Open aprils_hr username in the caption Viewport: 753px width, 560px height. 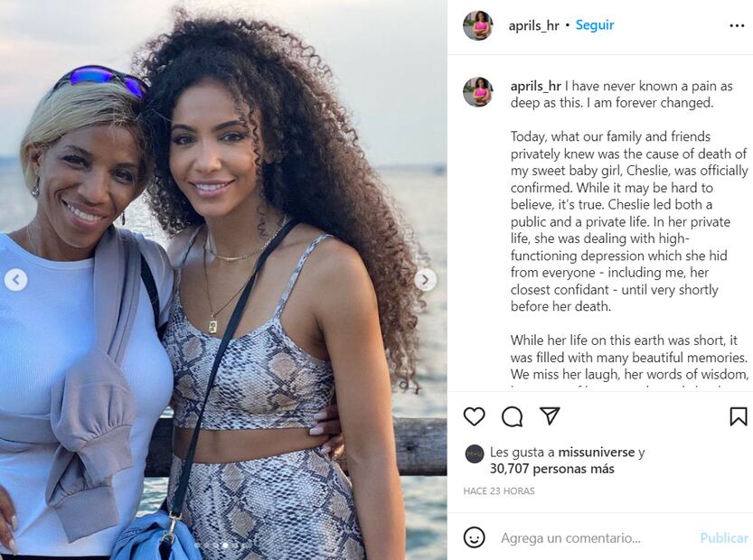pyautogui.click(x=535, y=87)
